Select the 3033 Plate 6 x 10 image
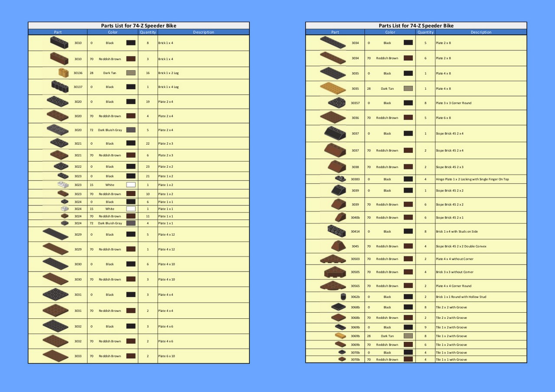The height and width of the screenshot is (392, 555). coord(55,356)
